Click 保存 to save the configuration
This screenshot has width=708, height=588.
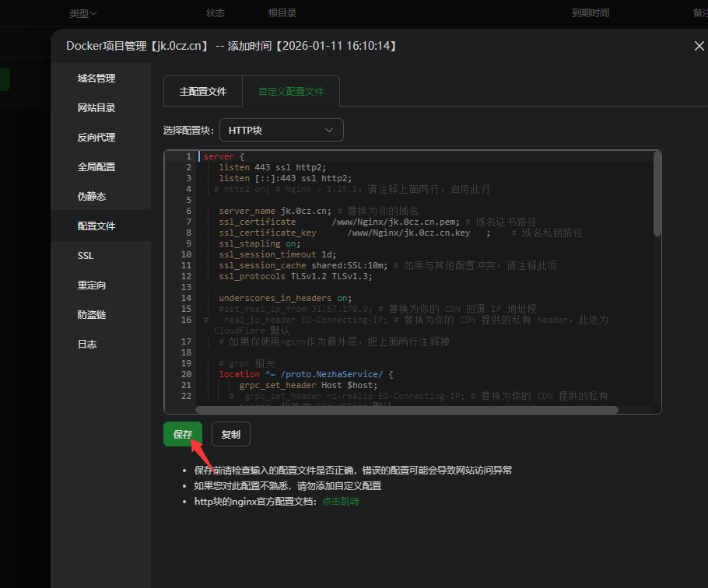[x=182, y=434]
